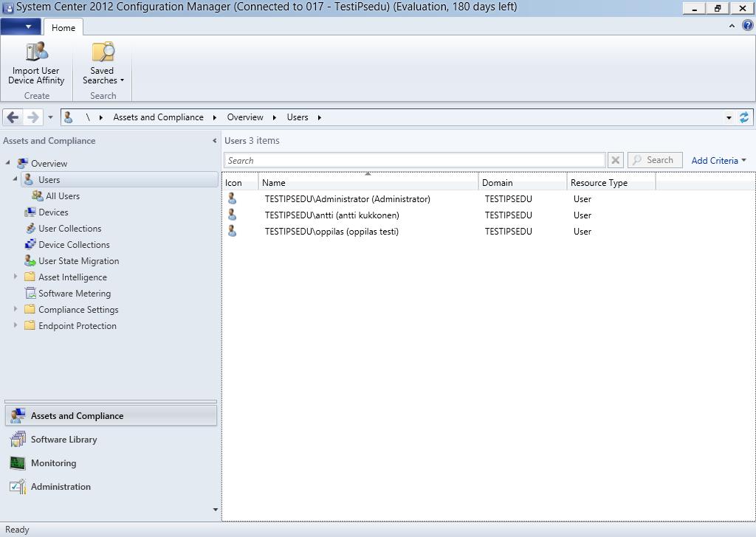Click the Domain cell in oppilas row
This screenshot has height=537, width=756.
click(508, 232)
